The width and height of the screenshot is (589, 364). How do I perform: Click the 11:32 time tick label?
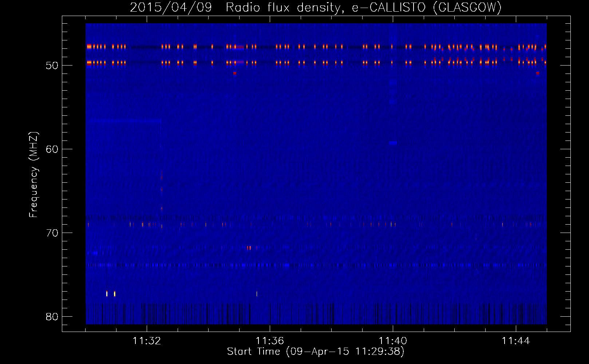(x=147, y=341)
